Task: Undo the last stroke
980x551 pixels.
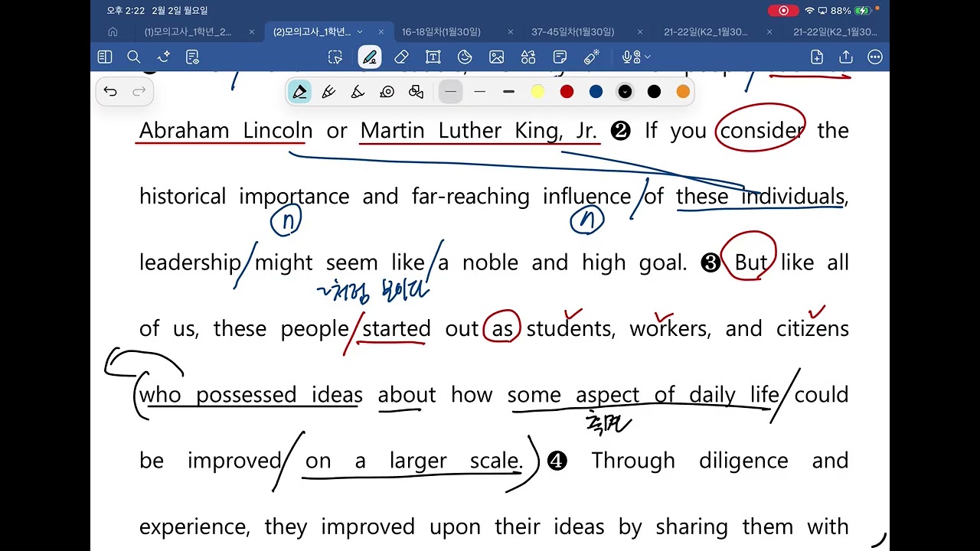Action: (110, 92)
